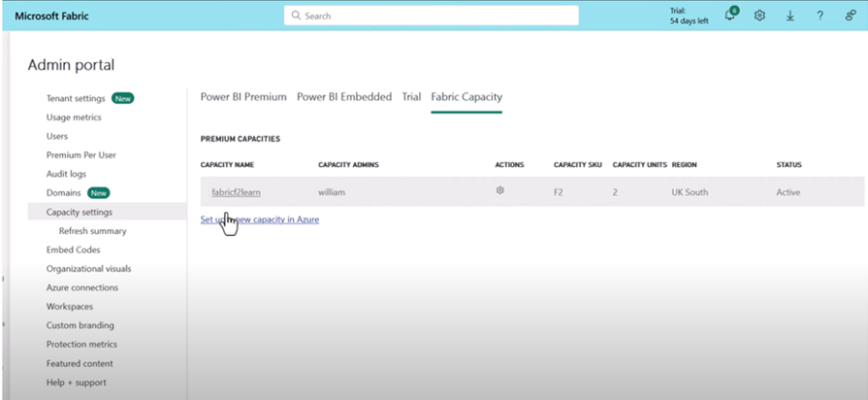Image resolution: width=868 pixels, height=400 pixels.
Task: Open Tenant settings in the sidebar
Action: (x=76, y=98)
